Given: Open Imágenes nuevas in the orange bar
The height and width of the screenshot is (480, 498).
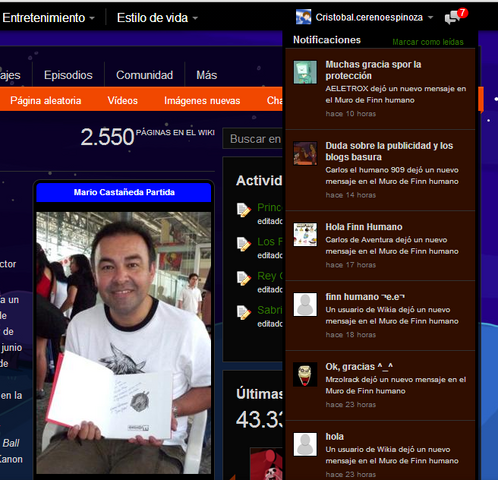Looking at the screenshot, I should tap(202, 100).
